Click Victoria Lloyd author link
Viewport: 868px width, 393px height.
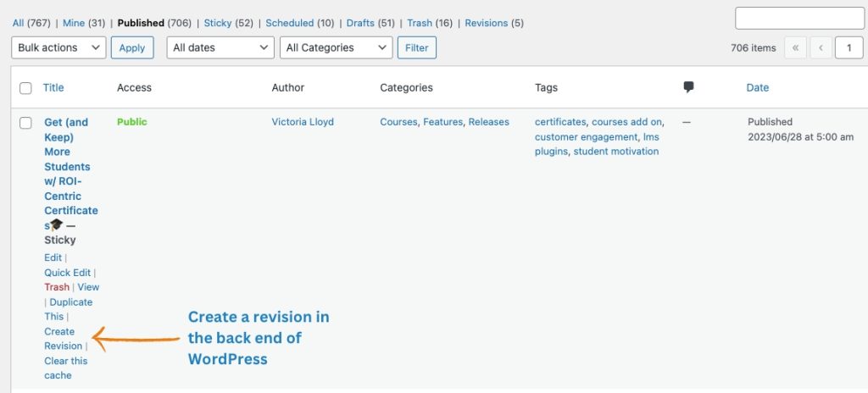303,122
